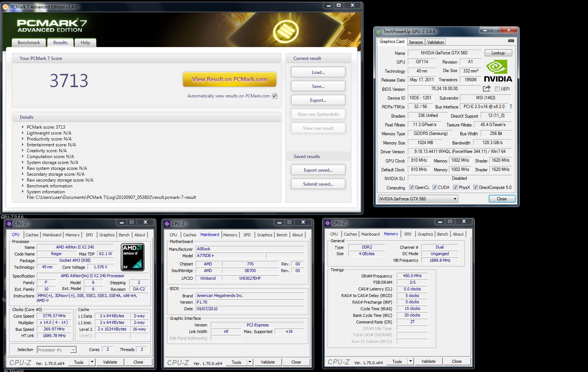Click the CPU-Z Memory window title icon

[328, 223]
